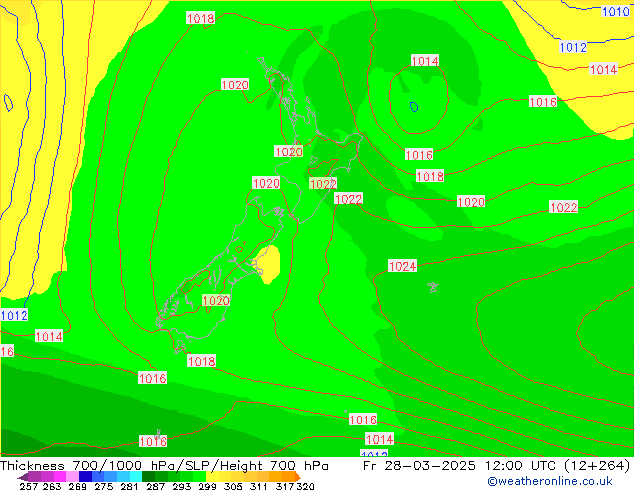This screenshot has width=634, height=490.
Task: Pick the light pink swatch in the legend
Action: (72, 476)
